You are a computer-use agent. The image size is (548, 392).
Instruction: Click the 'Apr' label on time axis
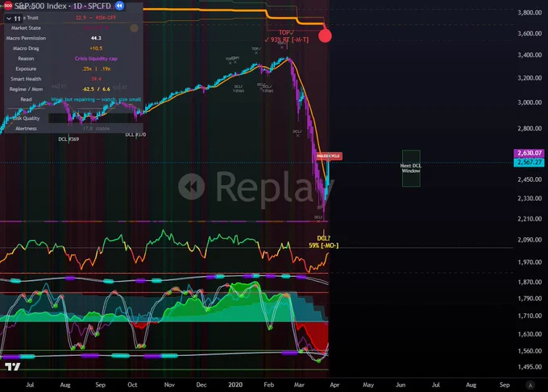point(334,385)
